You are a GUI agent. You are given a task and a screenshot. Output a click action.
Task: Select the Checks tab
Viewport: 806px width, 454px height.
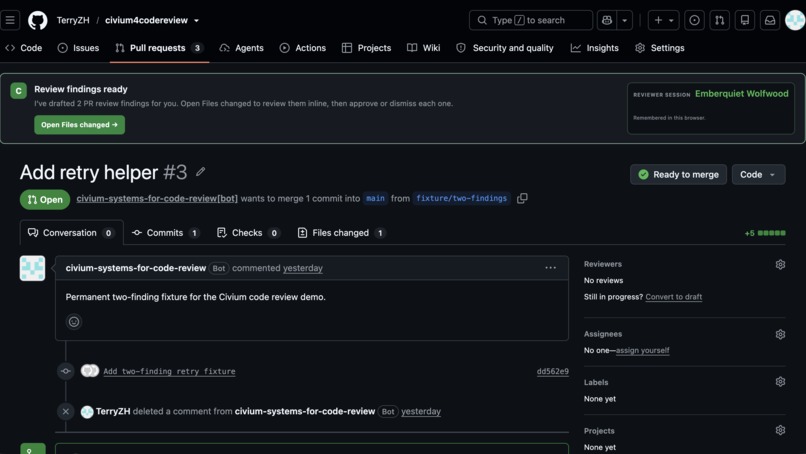[248, 233]
